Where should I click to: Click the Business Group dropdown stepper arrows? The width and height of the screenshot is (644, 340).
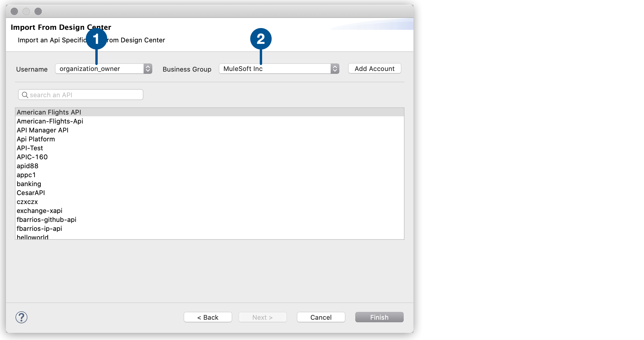[335, 69]
